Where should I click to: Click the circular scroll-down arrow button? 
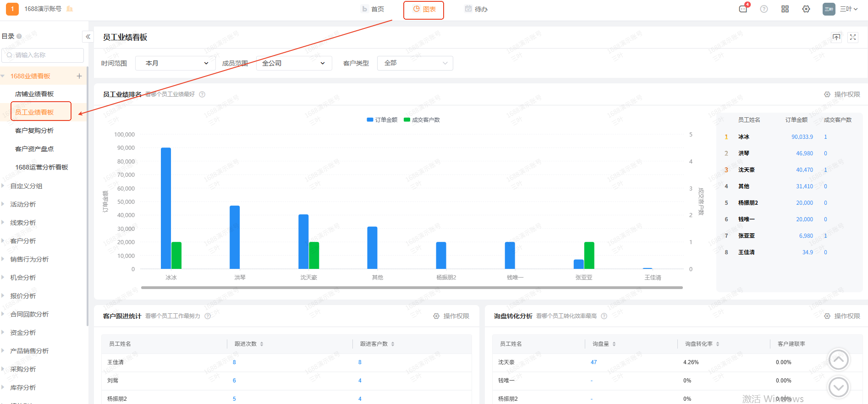coord(839,388)
